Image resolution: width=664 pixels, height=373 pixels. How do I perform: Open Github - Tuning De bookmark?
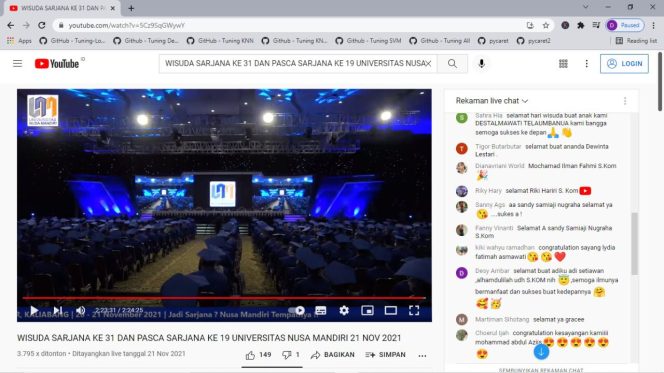pyautogui.click(x=146, y=41)
